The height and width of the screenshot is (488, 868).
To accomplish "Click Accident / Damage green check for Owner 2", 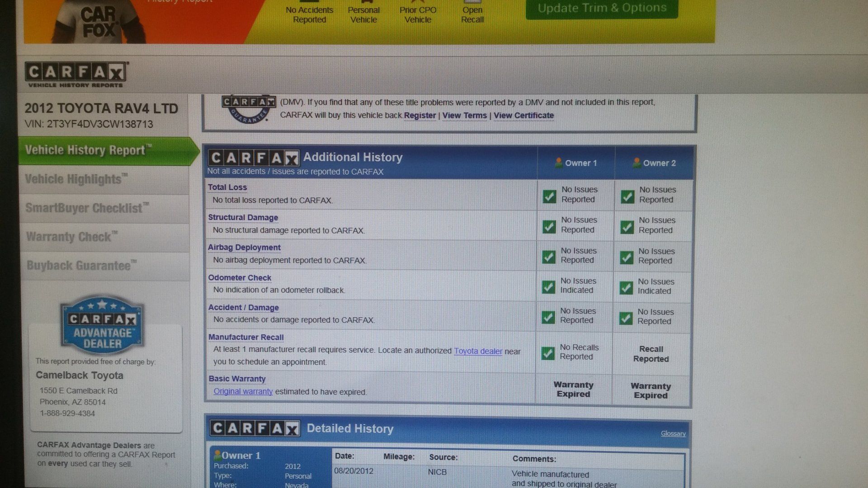I will (x=626, y=318).
